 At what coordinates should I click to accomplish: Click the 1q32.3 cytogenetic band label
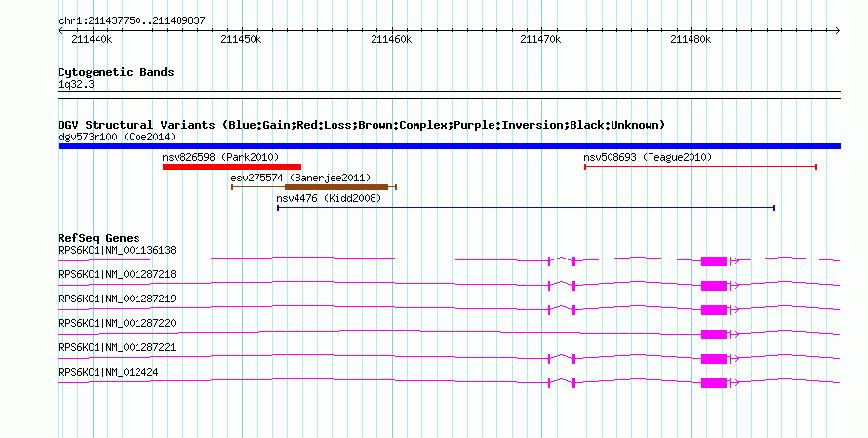[76, 85]
